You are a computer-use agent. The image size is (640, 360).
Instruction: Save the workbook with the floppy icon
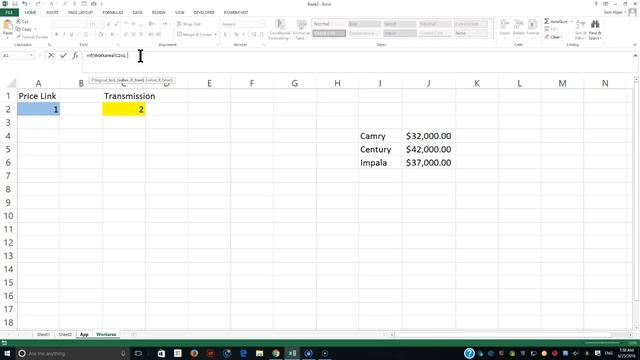coord(15,4)
